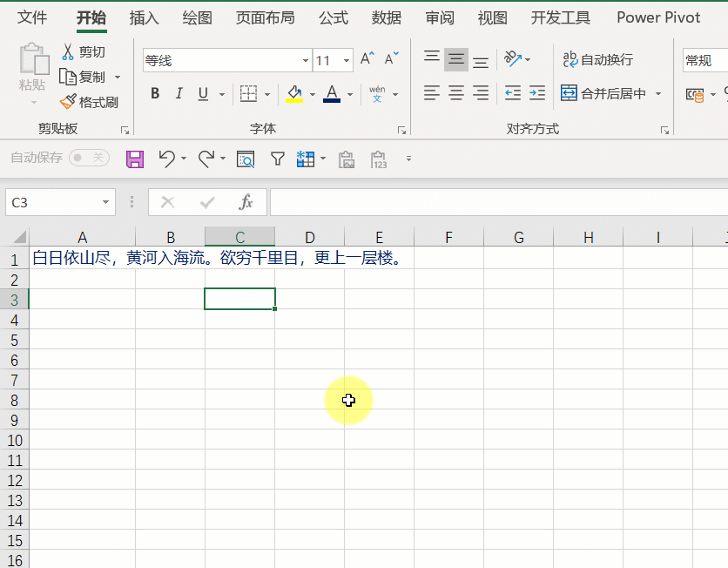Click the text orientation icon
Image resolution: width=728 pixels, height=568 pixels.
pos(513,59)
